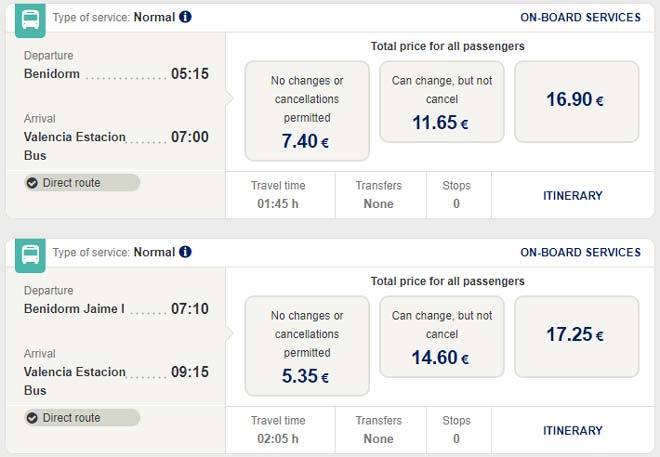This screenshot has height=457, width=660.
Task: Pick the 17.25 € fare
Action: tap(576, 336)
